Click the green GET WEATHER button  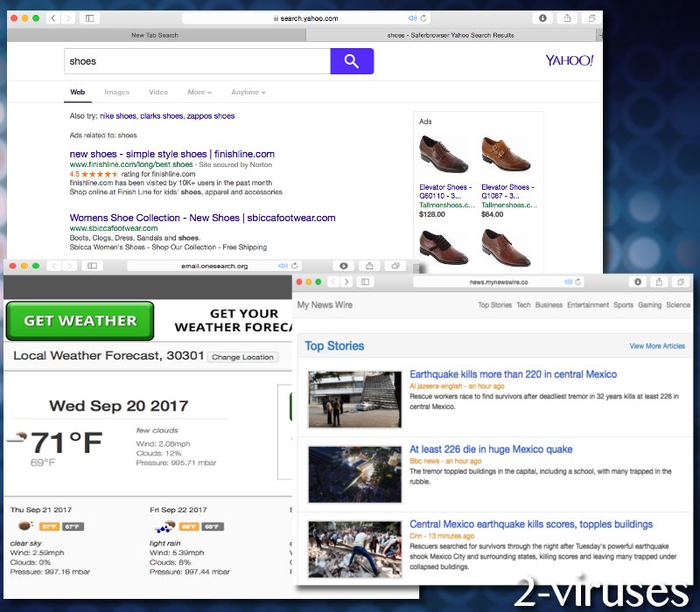click(80, 321)
